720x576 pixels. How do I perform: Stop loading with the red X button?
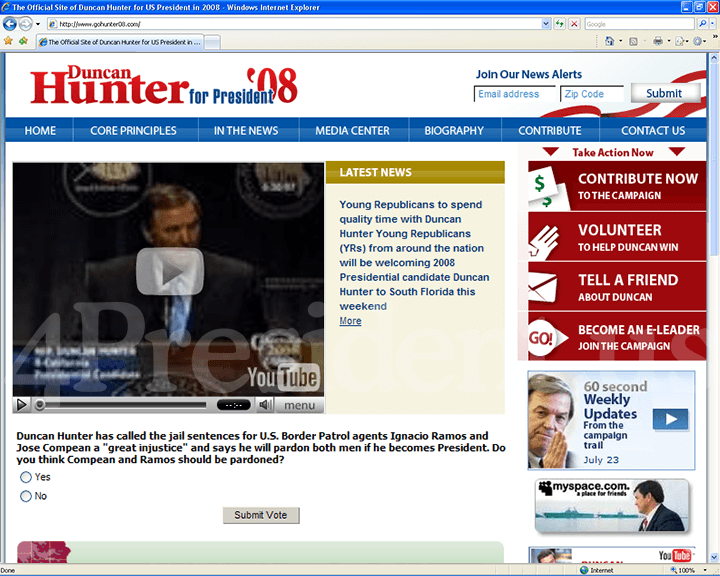click(574, 24)
